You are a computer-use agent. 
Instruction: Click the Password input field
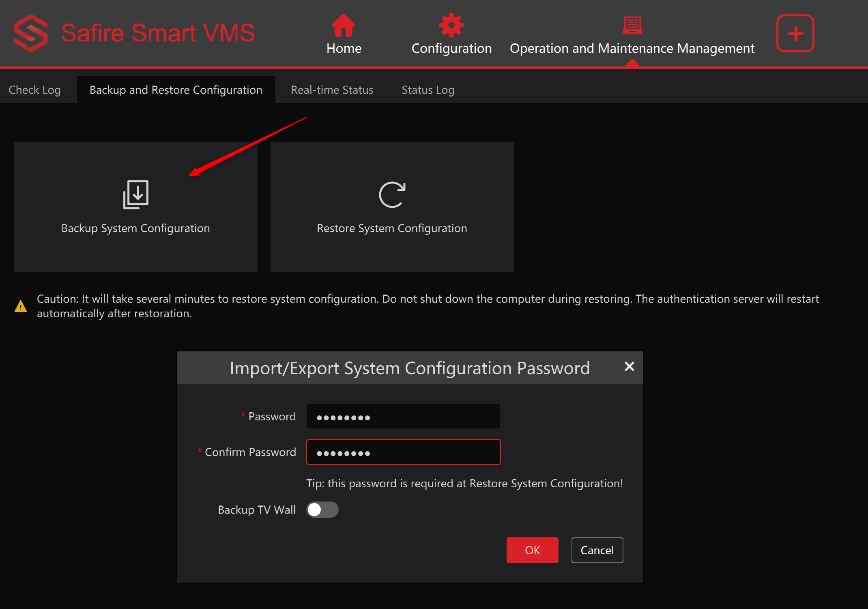[403, 416]
